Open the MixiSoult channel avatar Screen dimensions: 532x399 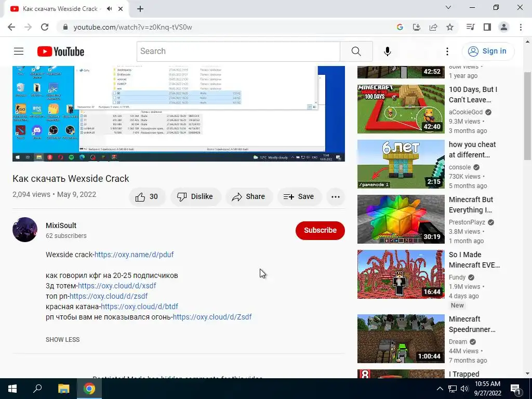(25, 230)
